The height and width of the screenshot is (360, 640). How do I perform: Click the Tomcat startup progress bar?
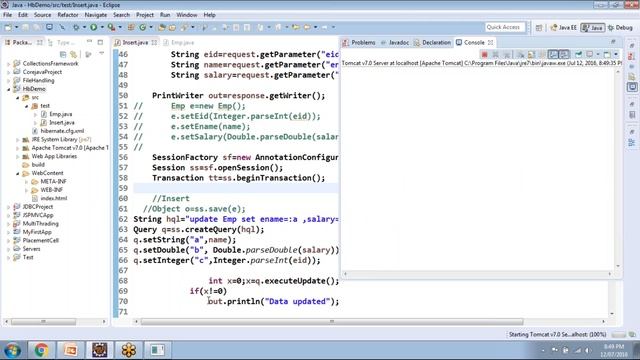[619, 335]
